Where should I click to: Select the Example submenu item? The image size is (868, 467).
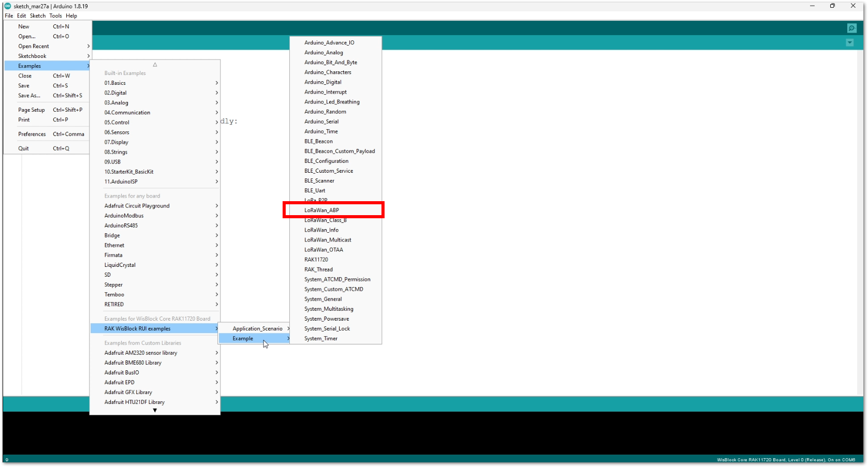tap(254, 338)
